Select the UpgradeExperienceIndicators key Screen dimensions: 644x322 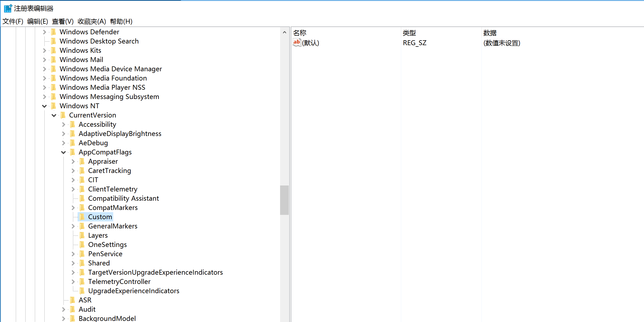133,291
